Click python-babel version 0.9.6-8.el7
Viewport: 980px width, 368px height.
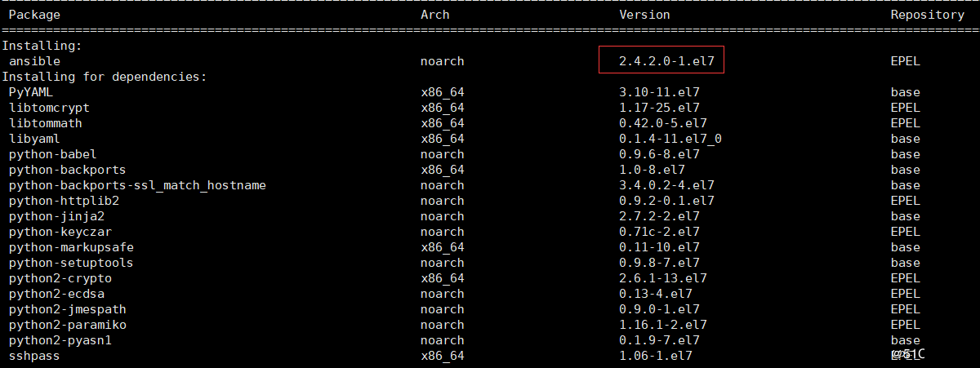click(x=659, y=154)
